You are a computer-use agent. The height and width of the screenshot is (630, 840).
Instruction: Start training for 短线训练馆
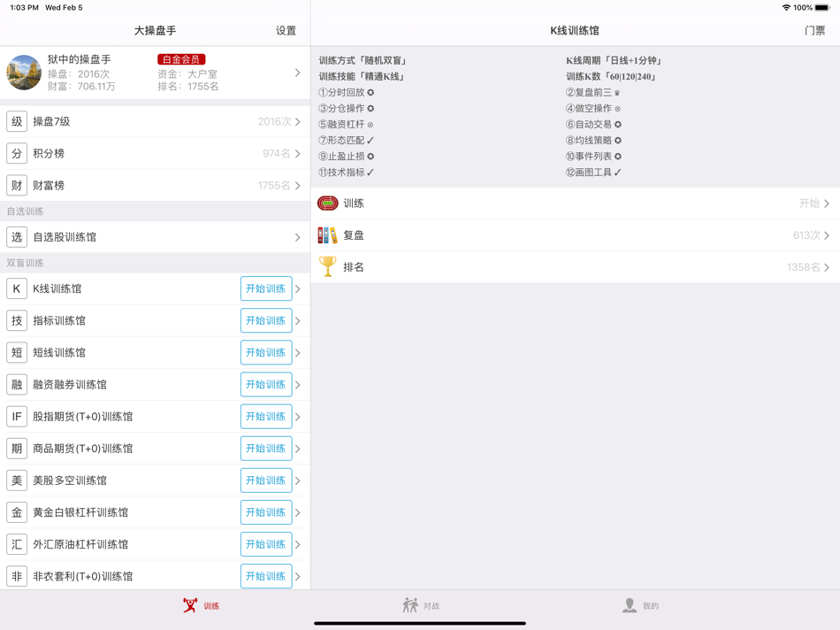[x=266, y=353]
